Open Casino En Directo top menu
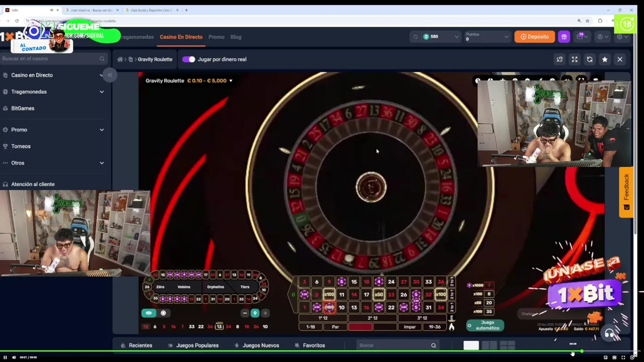Screen dimensions: 644x362 pos(181,37)
